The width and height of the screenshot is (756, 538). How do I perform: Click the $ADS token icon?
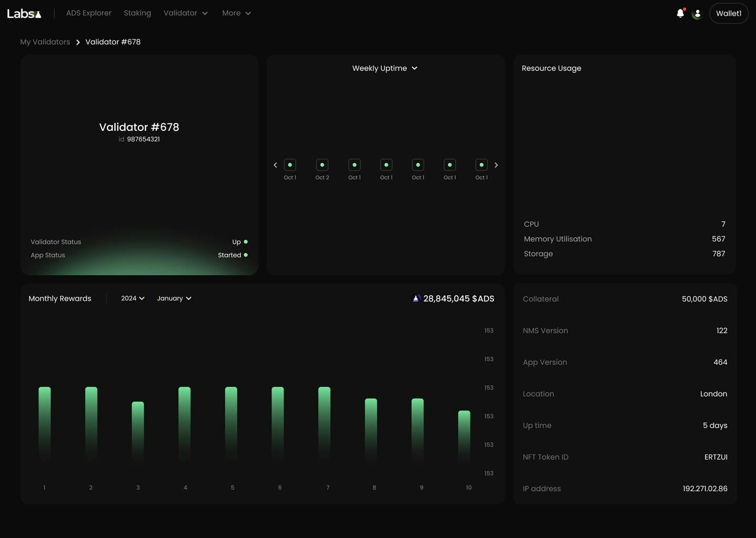tap(416, 298)
